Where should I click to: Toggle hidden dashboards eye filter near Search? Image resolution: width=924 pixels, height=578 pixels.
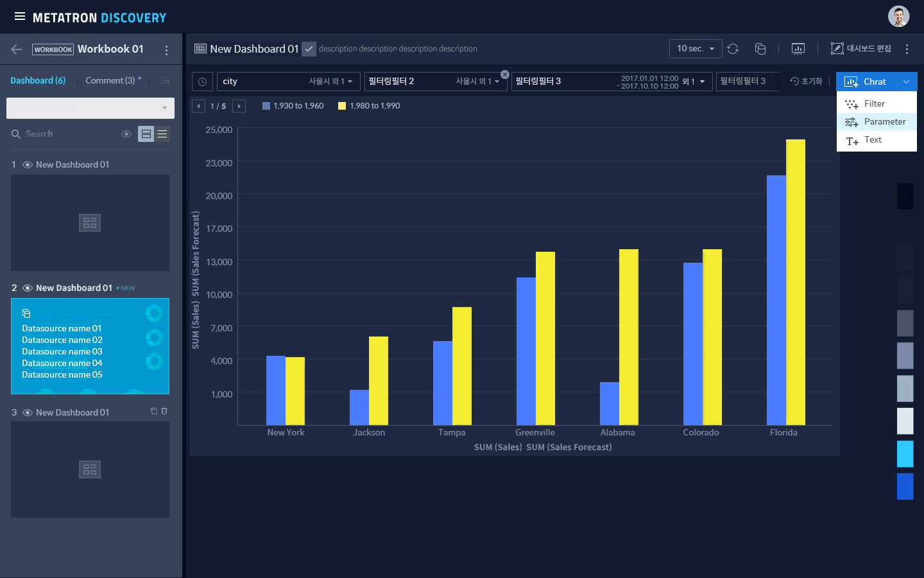[126, 134]
